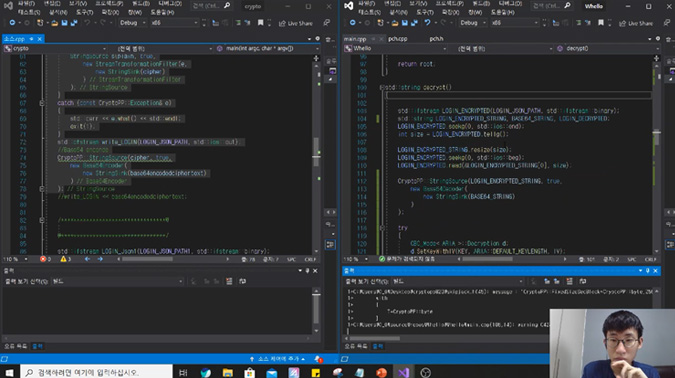Screen dimensions: 675x378
Task: Click the notification bell in crypto status bar
Action: [x=318, y=359]
